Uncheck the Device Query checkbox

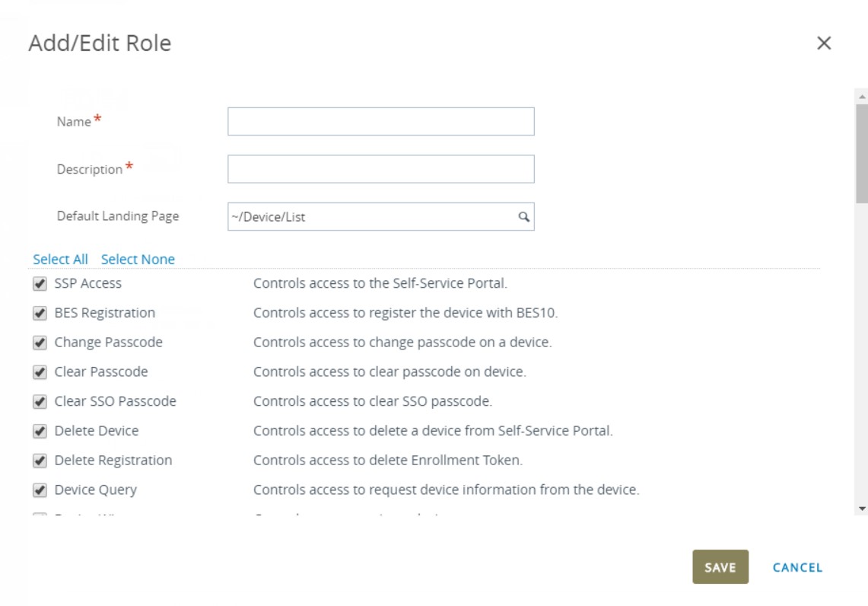point(40,490)
